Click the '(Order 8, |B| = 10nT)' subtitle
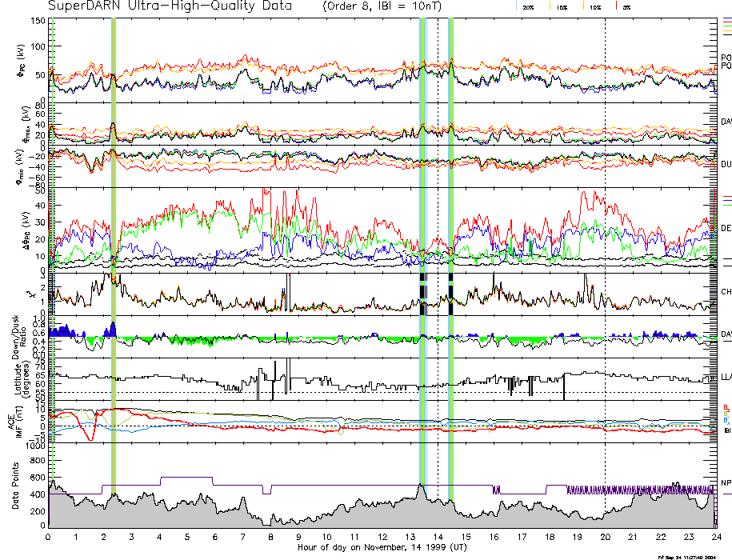This screenshot has width=732, height=560. (x=382, y=6)
